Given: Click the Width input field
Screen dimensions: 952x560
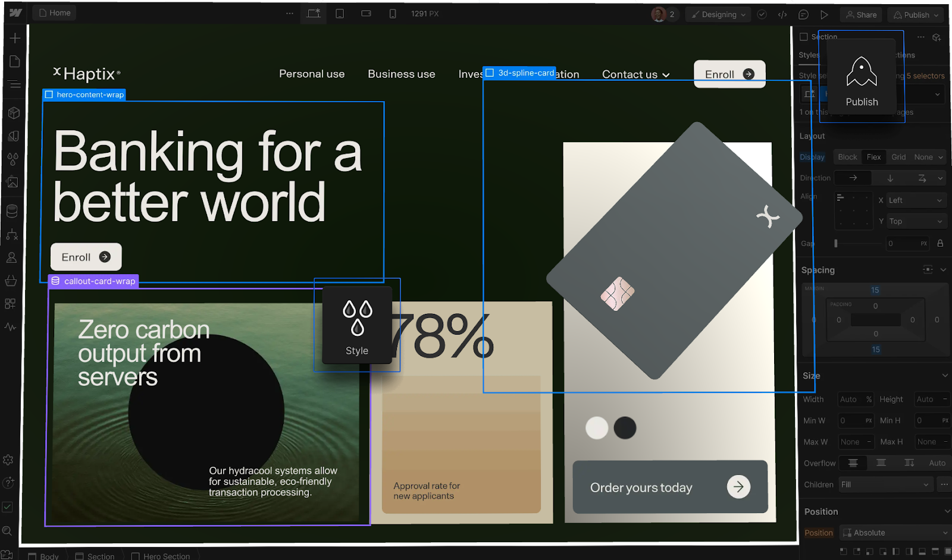Looking at the screenshot, I should point(855,399).
